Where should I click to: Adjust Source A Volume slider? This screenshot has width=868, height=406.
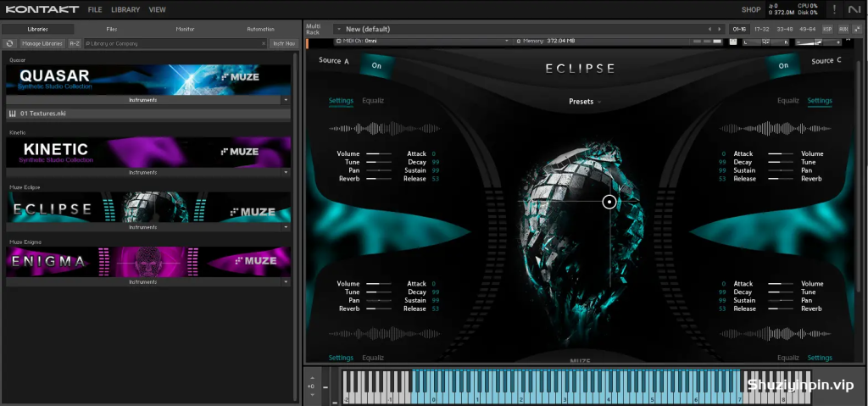point(379,153)
